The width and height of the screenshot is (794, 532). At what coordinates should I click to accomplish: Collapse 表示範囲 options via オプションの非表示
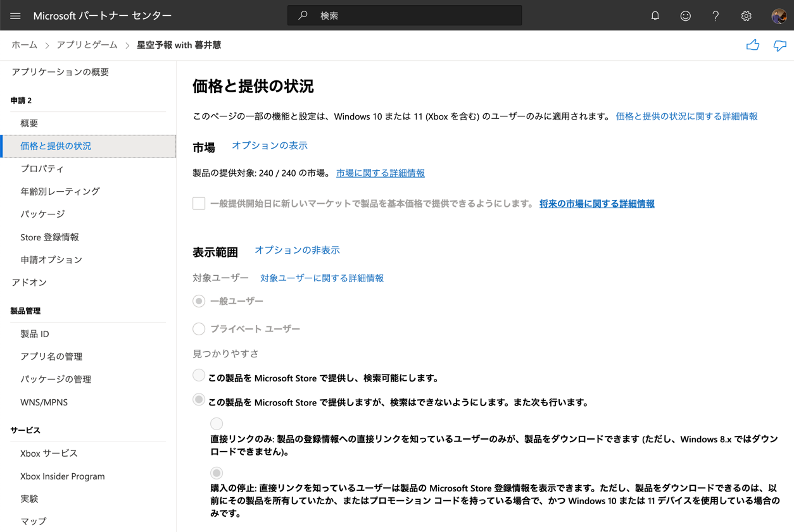(x=297, y=251)
